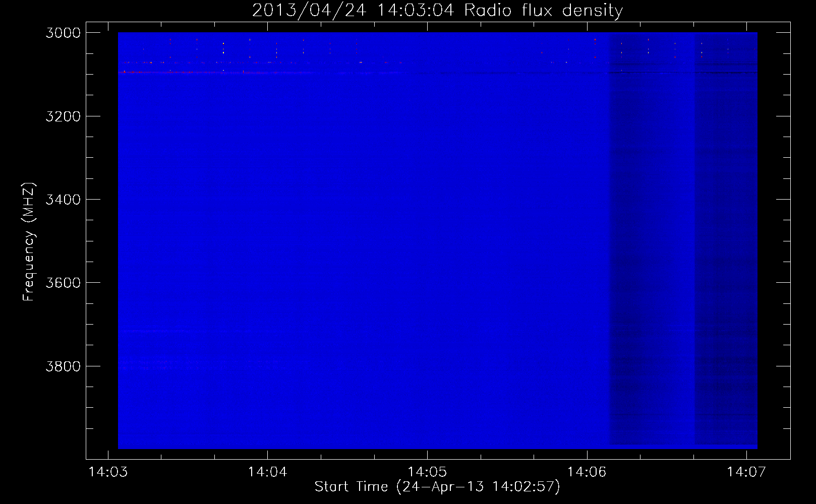Click the 14:03 time tick label
The image size is (816, 504).
[108, 472]
